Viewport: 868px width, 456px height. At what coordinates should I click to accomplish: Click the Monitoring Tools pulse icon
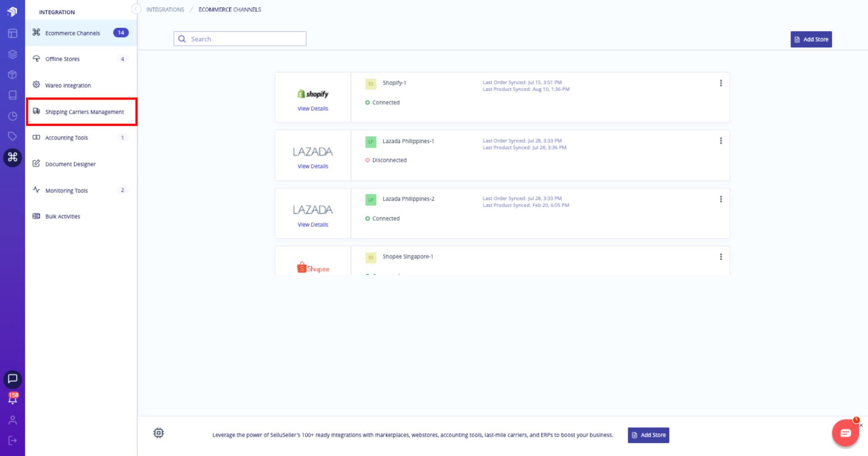pyautogui.click(x=36, y=190)
